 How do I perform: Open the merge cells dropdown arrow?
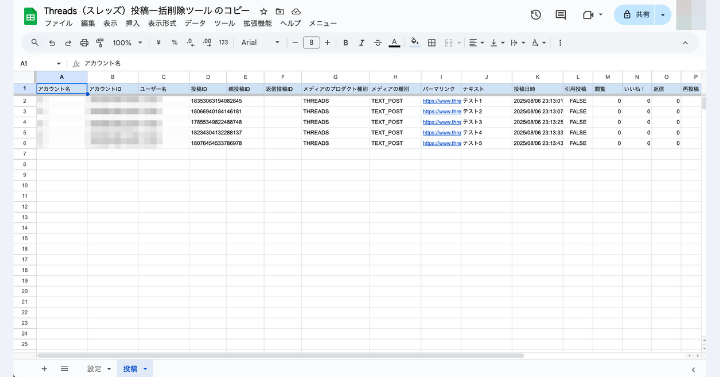point(459,43)
